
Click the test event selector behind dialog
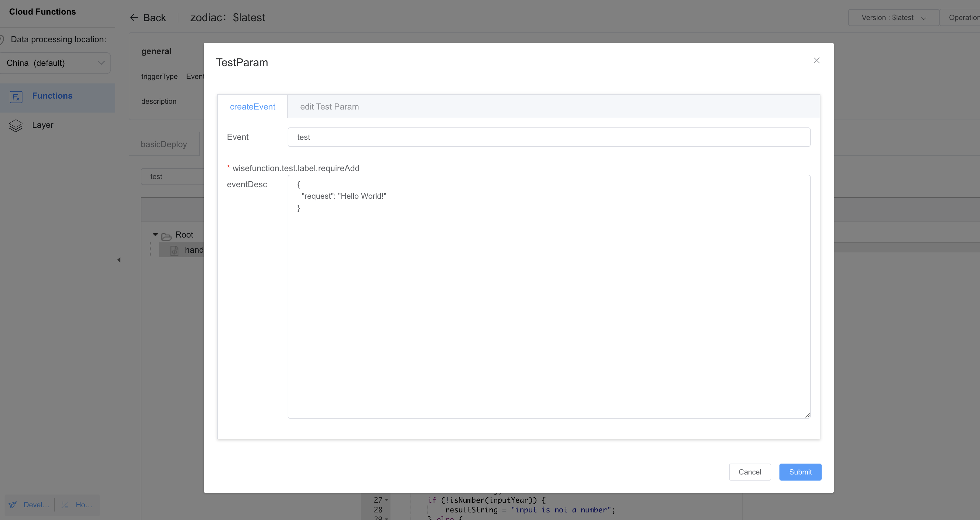click(172, 177)
